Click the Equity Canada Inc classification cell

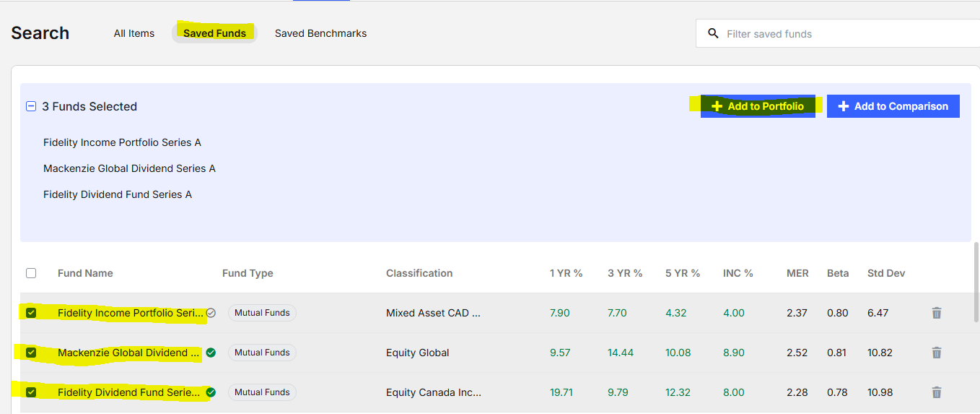[x=433, y=392]
